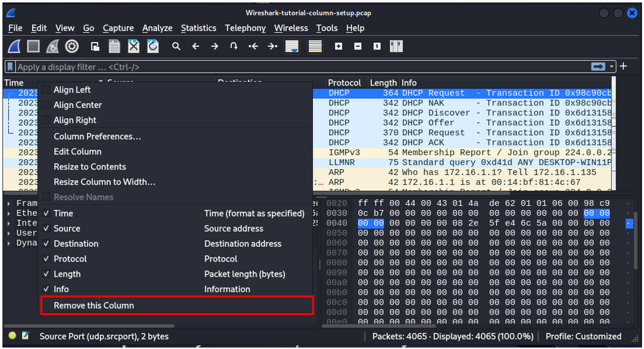Reload this capture file
The height and width of the screenshot is (349, 644).
click(153, 46)
